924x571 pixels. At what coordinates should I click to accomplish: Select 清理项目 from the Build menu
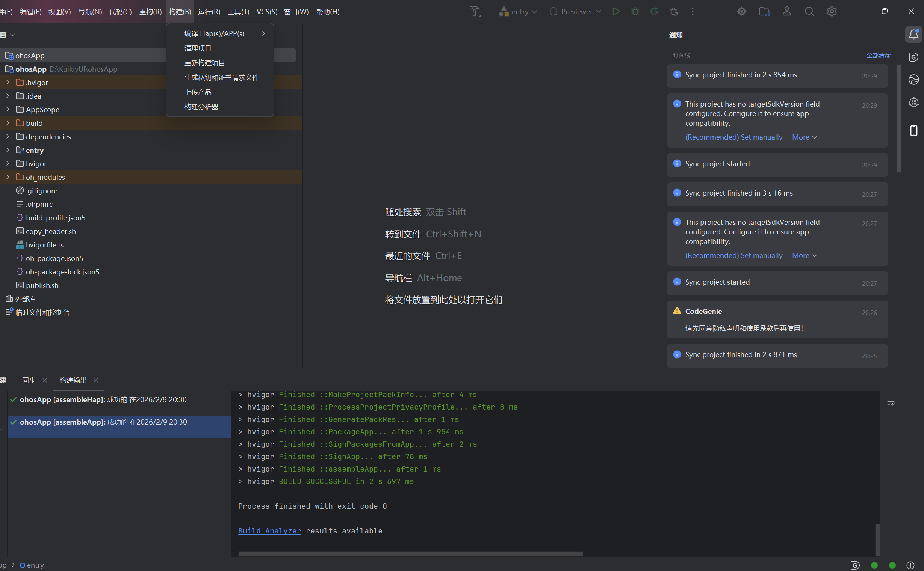tap(198, 48)
